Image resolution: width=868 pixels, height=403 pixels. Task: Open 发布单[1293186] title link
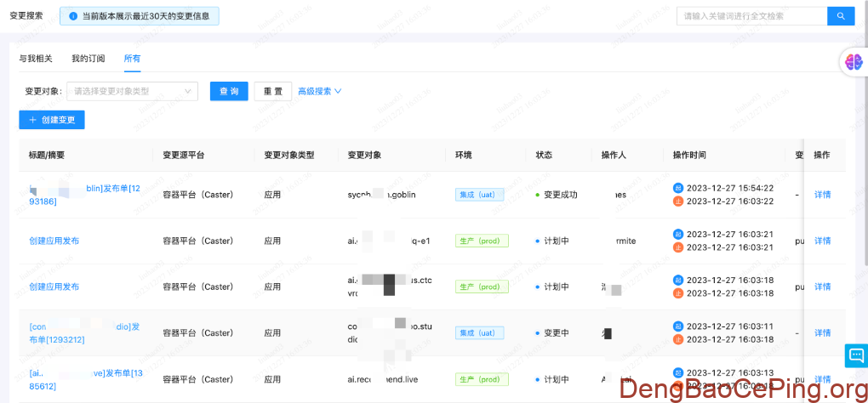click(85, 195)
